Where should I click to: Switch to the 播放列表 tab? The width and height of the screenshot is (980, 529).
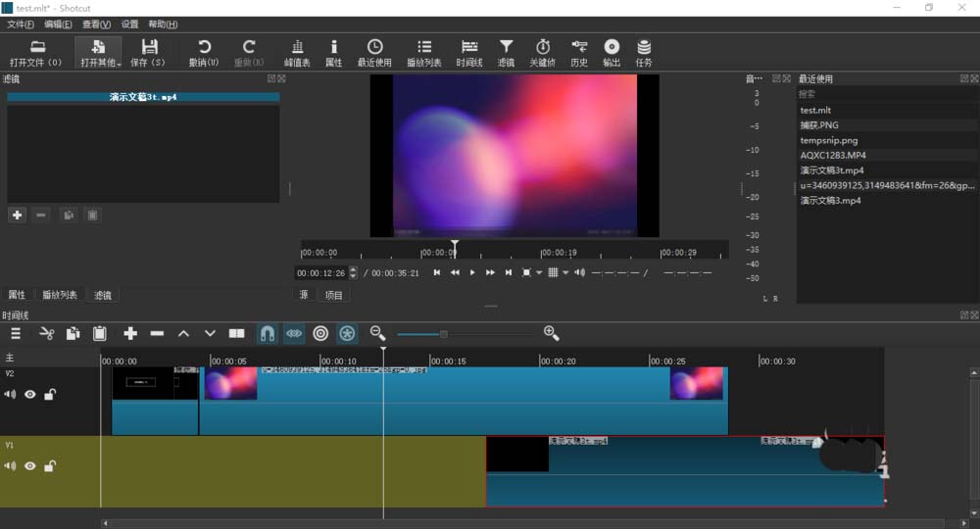(59, 295)
